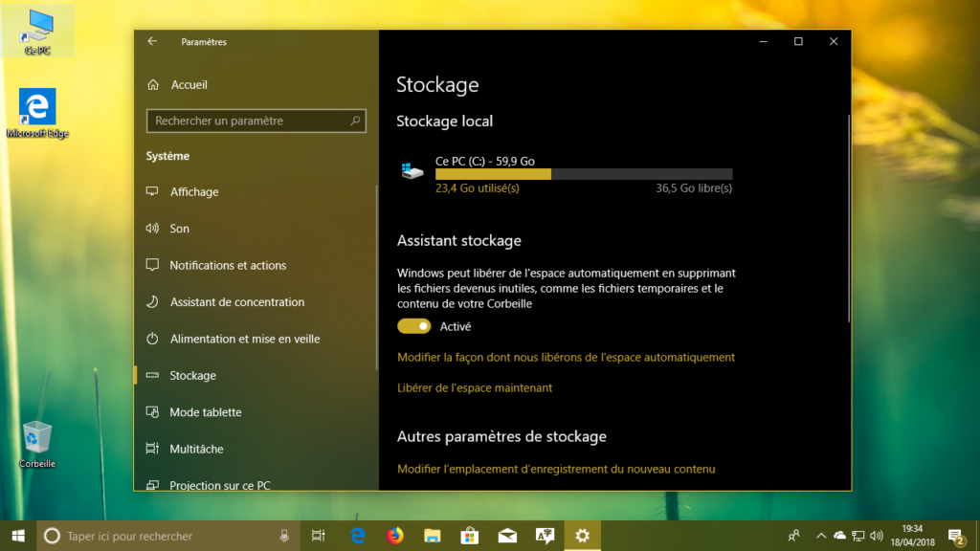Open Accueil home page
The height and width of the screenshot is (551, 980).
[189, 84]
